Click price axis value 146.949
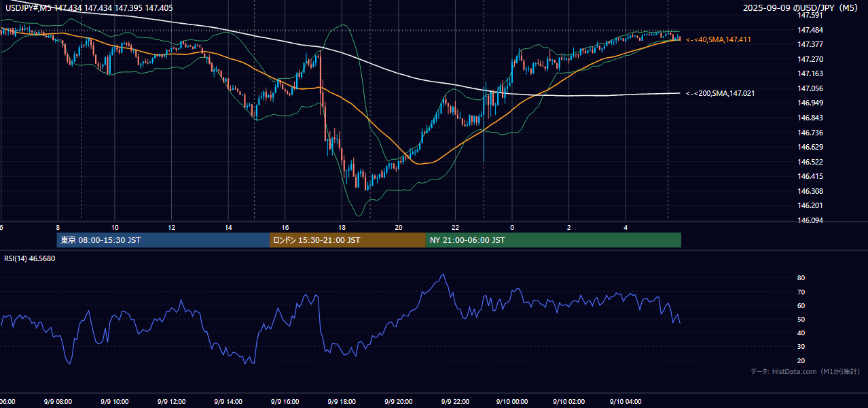The width and height of the screenshot is (868, 408). click(810, 103)
